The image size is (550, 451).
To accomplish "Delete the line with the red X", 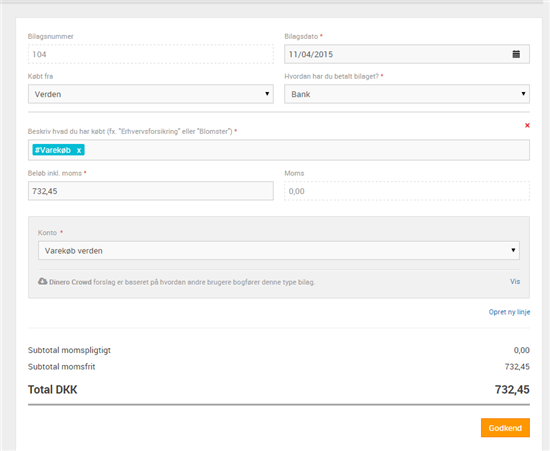I will click(527, 125).
